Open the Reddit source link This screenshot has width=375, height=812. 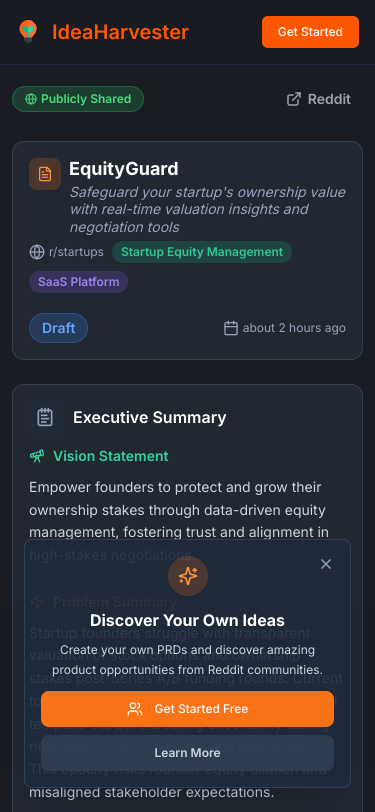pos(319,99)
